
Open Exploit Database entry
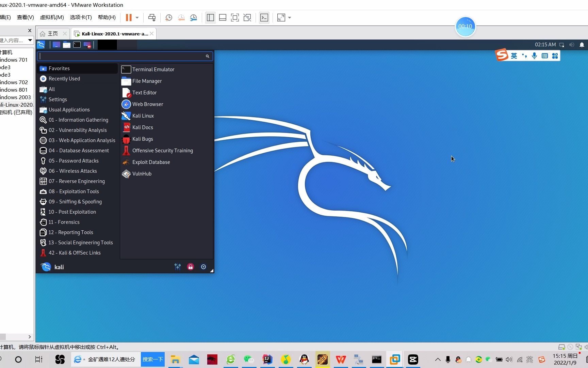(166, 162)
